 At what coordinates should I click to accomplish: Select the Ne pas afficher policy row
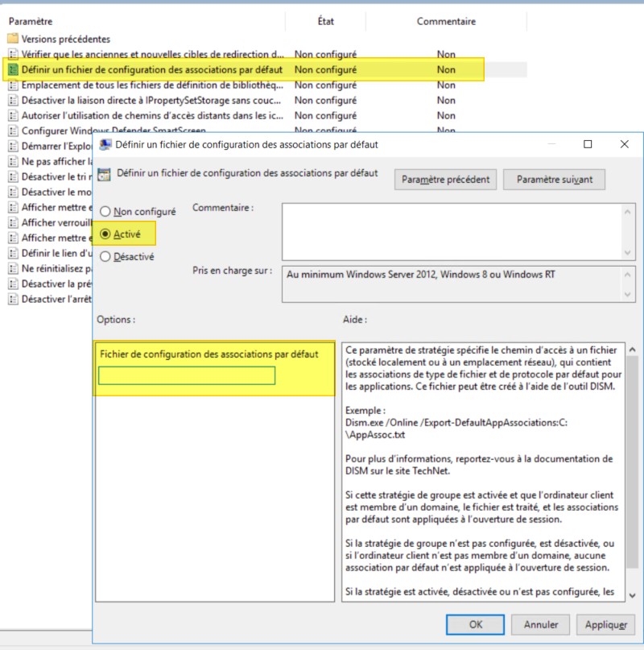(x=50, y=161)
